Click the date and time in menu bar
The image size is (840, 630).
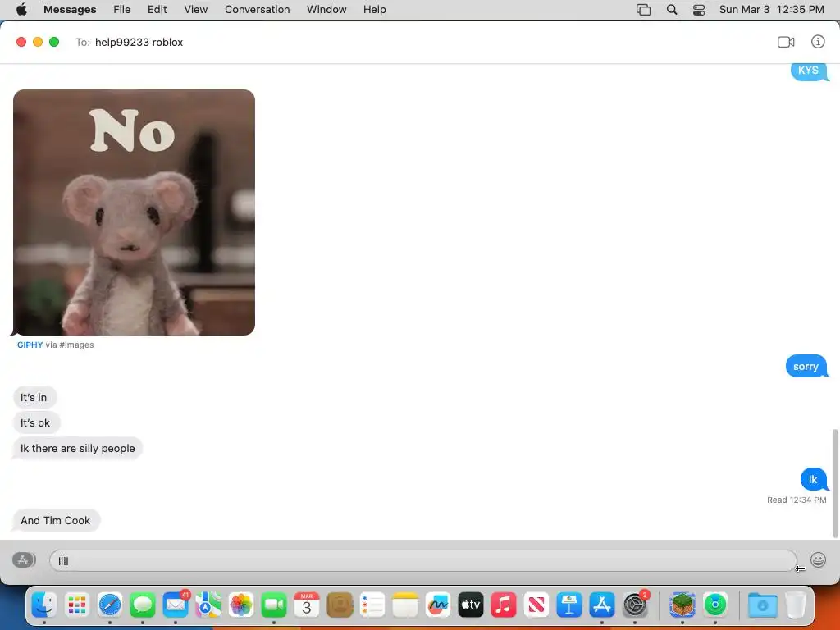pos(771,10)
